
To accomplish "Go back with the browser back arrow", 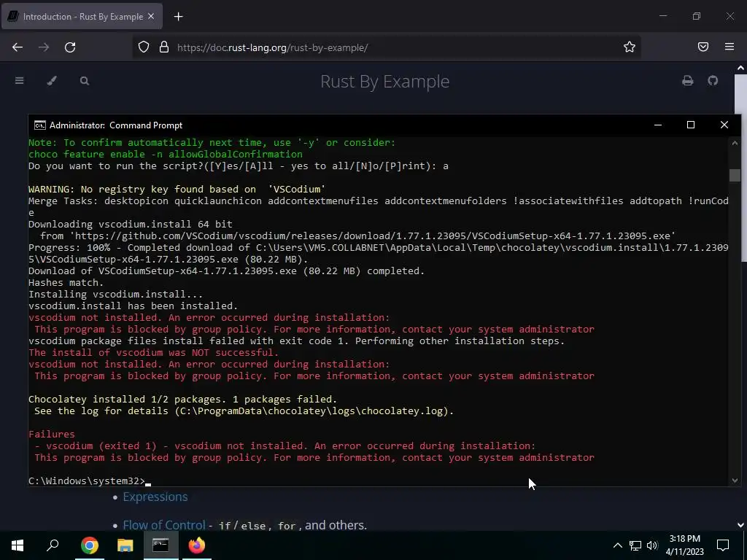I will click(18, 47).
